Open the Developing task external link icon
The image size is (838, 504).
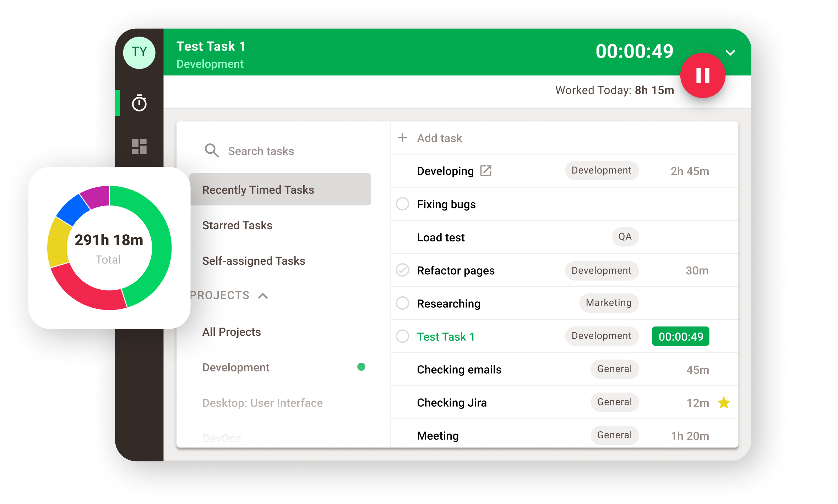(x=486, y=171)
